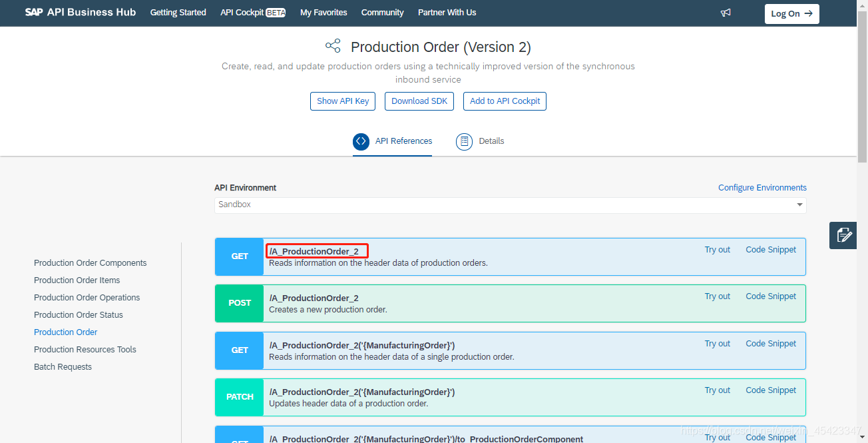The width and height of the screenshot is (868, 443).
Task: Open Code Snippet for GET header data list
Action: (x=771, y=250)
